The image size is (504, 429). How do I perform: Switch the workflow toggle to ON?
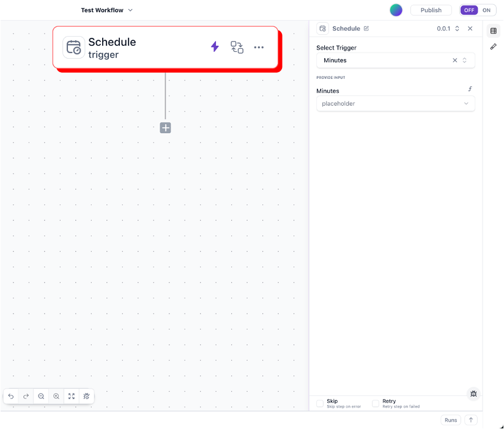click(487, 10)
